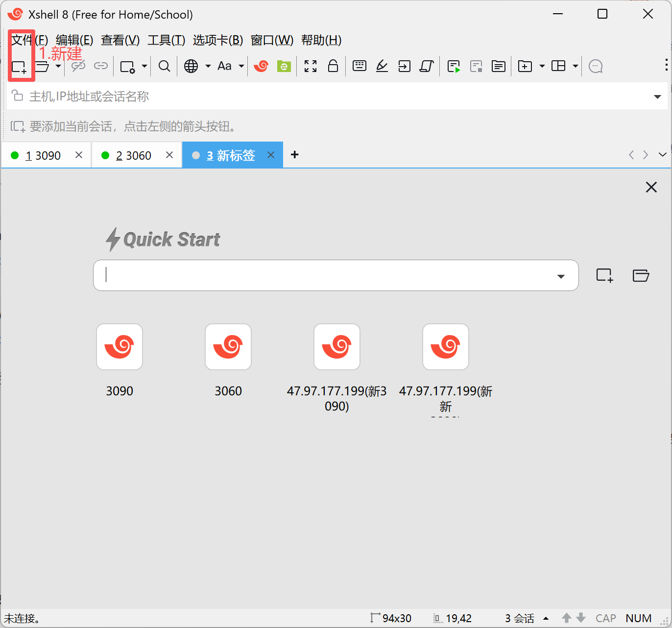This screenshot has width=672, height=628.
Task: Click the "3 会话" status bar entry
Action: click(x=520, y=618)
